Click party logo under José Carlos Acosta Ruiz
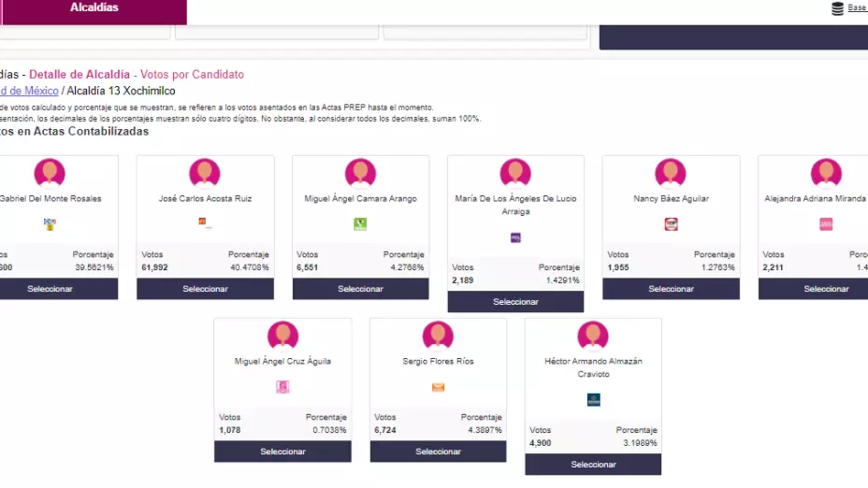The height and width of the screenshot is (488, 868). (x=205, y=223)
